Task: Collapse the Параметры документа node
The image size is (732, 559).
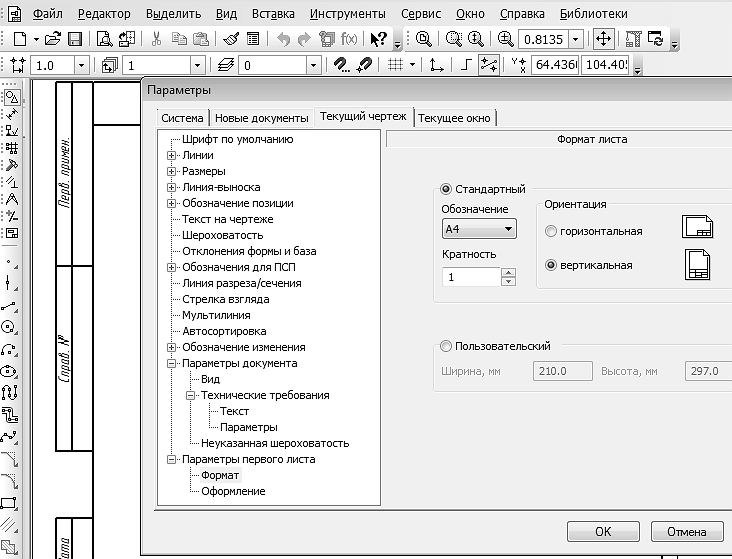Action: coord(171,363)
